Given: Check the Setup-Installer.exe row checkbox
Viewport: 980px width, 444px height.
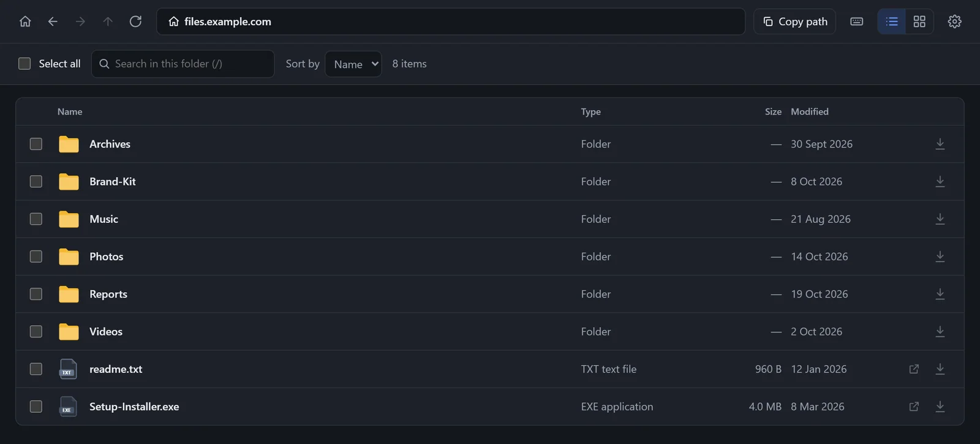Looking at the screenshot, I should coord(36,407).
